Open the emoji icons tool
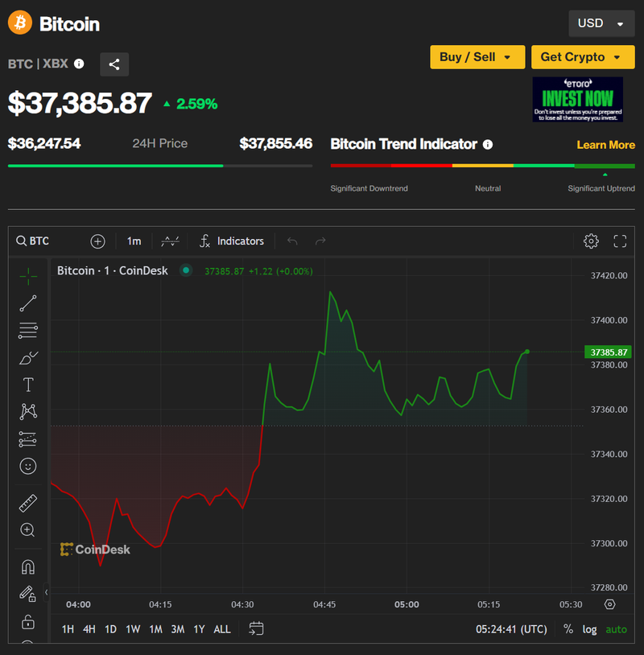The height and width of the screenshot is (655, 644). 28,466
